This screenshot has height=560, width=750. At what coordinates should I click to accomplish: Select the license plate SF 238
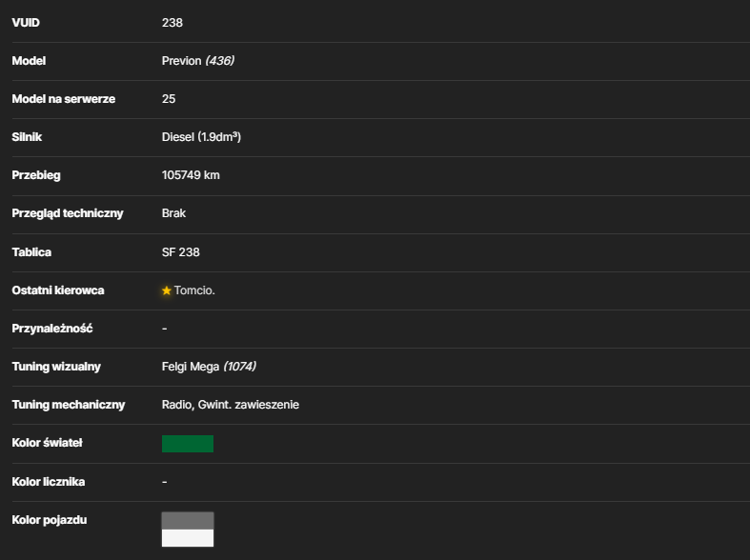(x=180, y=252)
